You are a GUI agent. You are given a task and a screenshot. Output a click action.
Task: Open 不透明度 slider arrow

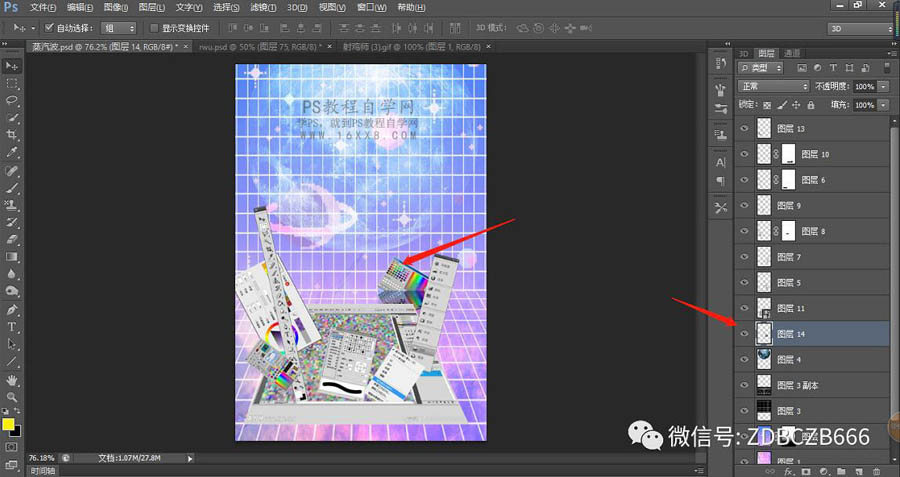point(883,87)
